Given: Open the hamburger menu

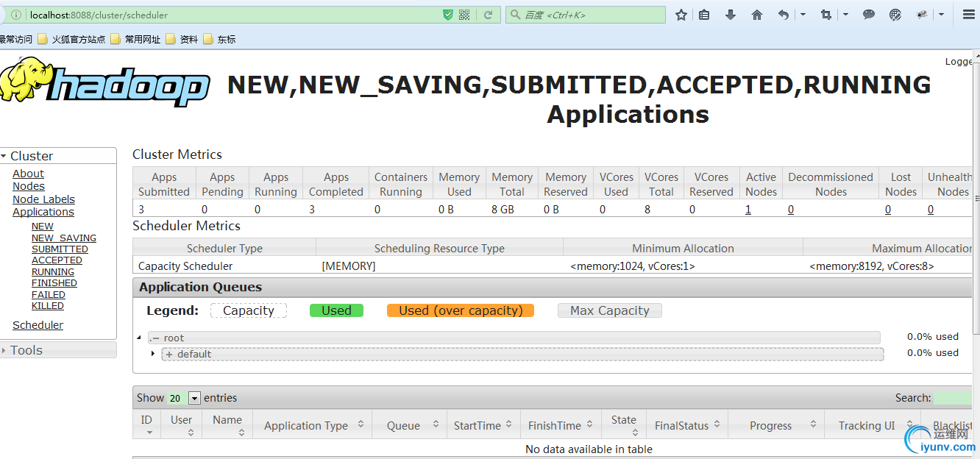Looking at the screenshot, I should 969,15.
